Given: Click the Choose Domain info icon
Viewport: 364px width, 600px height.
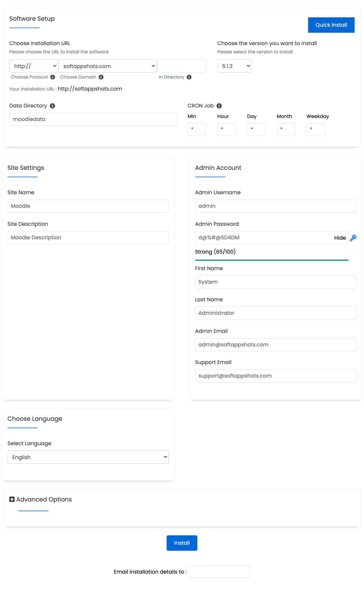Looking at the screenshot, I should coord(101,77).
